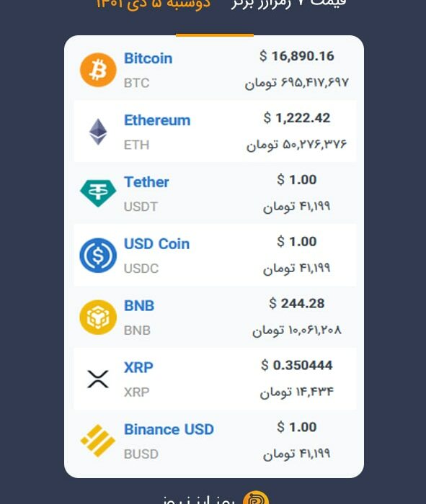Select the XRP name link
Screen dimensions: 426x504
[x=138, y=367]
